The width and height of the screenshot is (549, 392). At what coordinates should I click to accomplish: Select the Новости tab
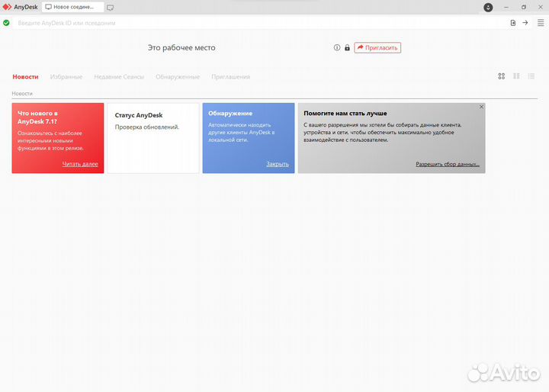click(26, 77)
